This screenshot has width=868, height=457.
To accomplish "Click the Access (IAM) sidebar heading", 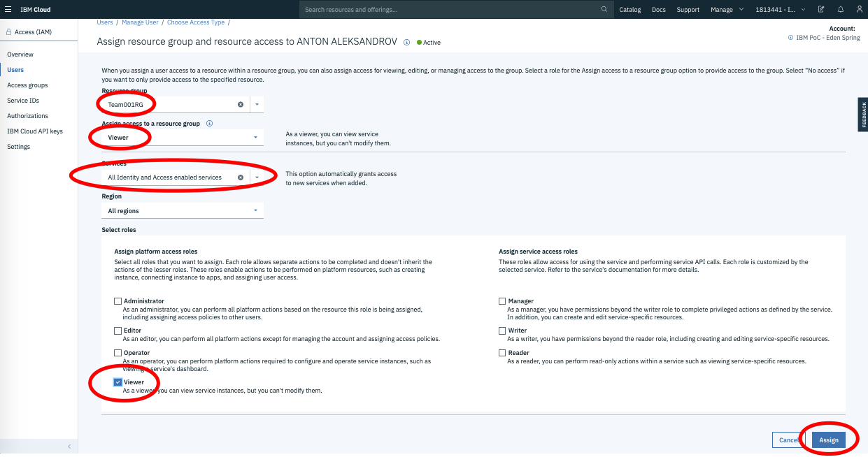I will click(x=34, y=32).
